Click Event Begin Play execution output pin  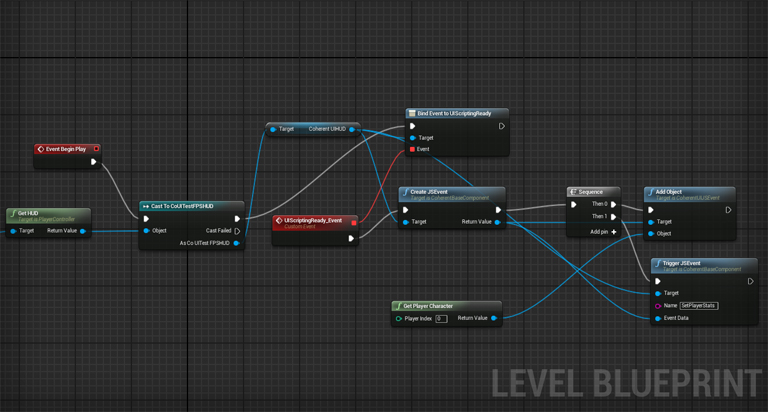pos(94,161)
